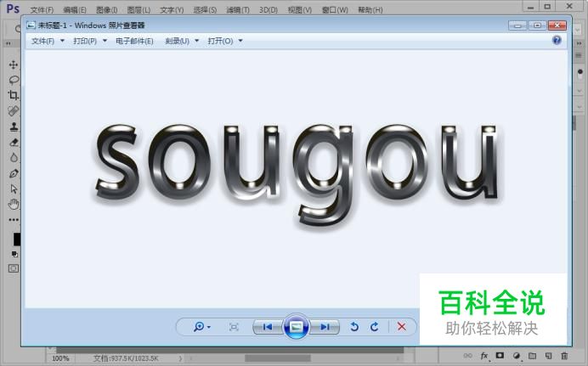Image resolution: width=588 pixels, height=366 pixels.
Task: Open the three-dot Edit Toolbar button
Action: (14, 220)
